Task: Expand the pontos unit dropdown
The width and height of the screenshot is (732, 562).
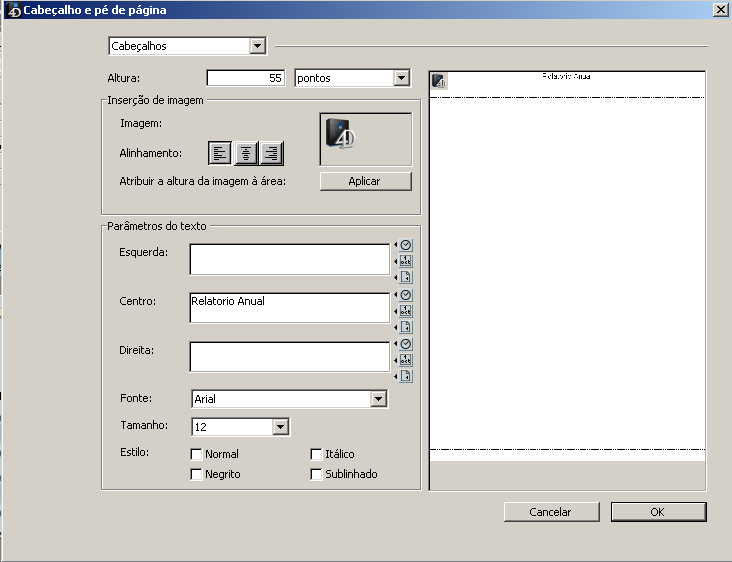Action: 401,78
